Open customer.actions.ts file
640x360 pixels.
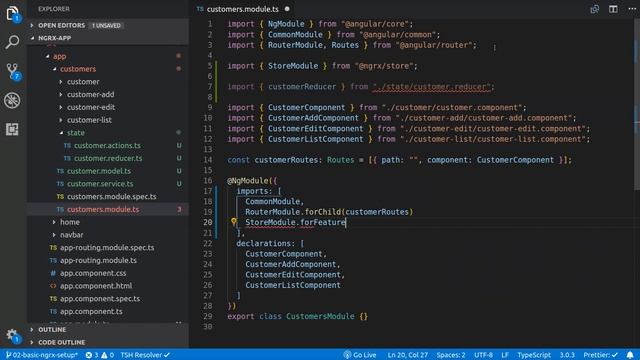[107, 145]
